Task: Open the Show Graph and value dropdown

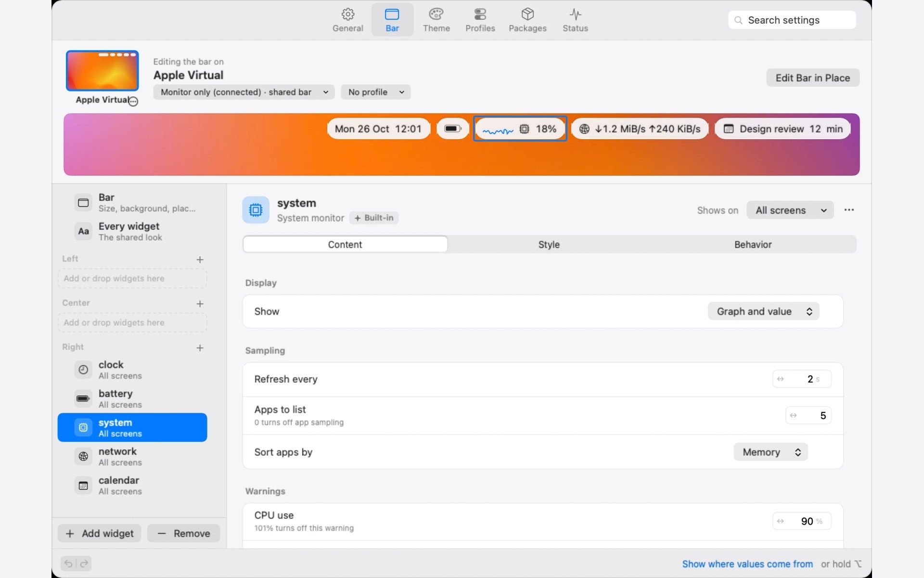Action: pyautogui.click(x=764, y=312)
